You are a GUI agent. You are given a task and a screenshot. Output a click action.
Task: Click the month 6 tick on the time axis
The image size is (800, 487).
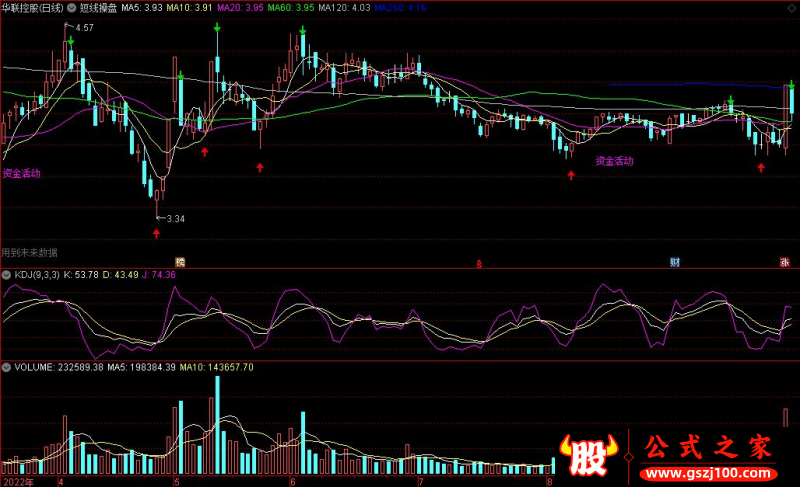pyautogui.click(x=292, y=482)
